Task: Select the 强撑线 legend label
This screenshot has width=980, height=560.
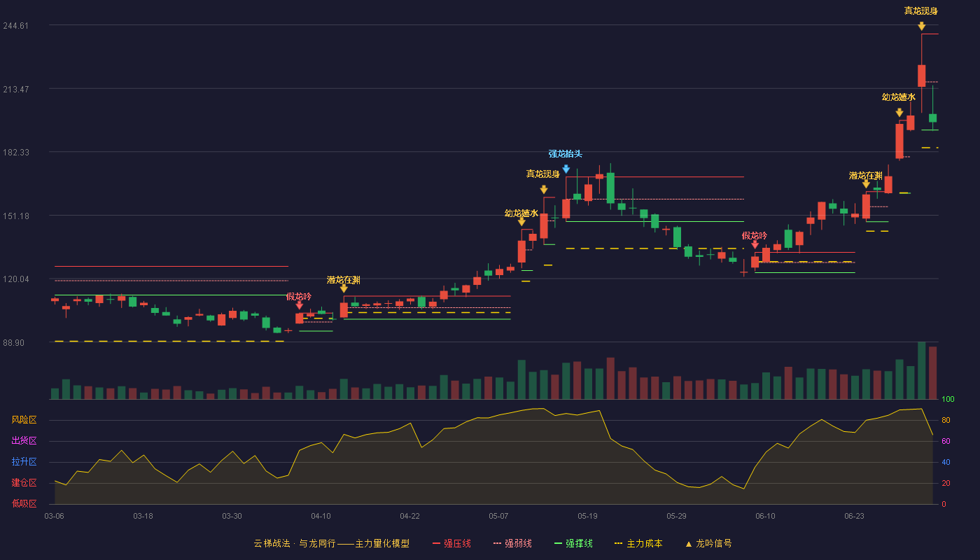Action: point(579,543)
